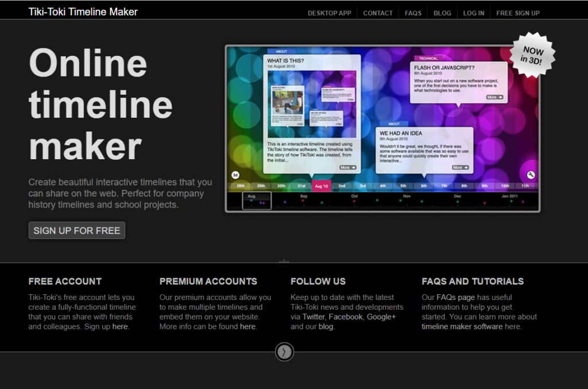Click the Flash or Javascript? heading
The width and height of the screenshot is (588, 389).
(x=444, y=68)
